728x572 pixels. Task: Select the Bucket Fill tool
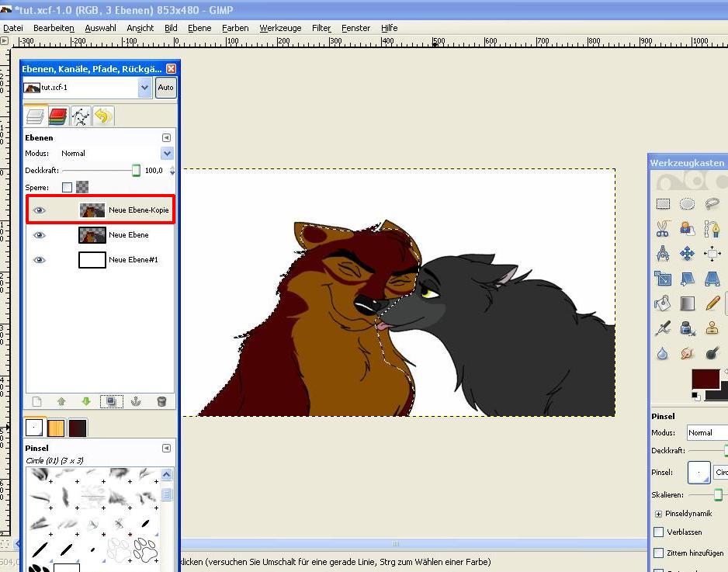(x=663, y=303)
